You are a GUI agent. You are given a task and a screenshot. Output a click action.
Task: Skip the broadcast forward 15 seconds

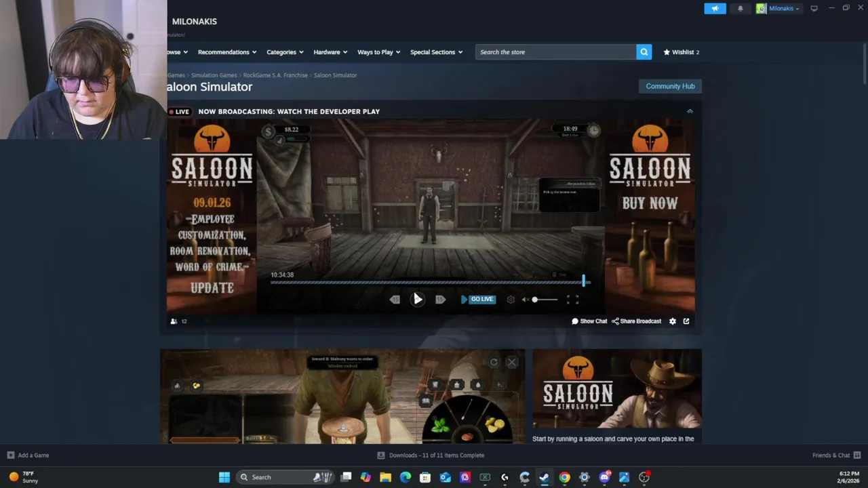coord(440,300)
